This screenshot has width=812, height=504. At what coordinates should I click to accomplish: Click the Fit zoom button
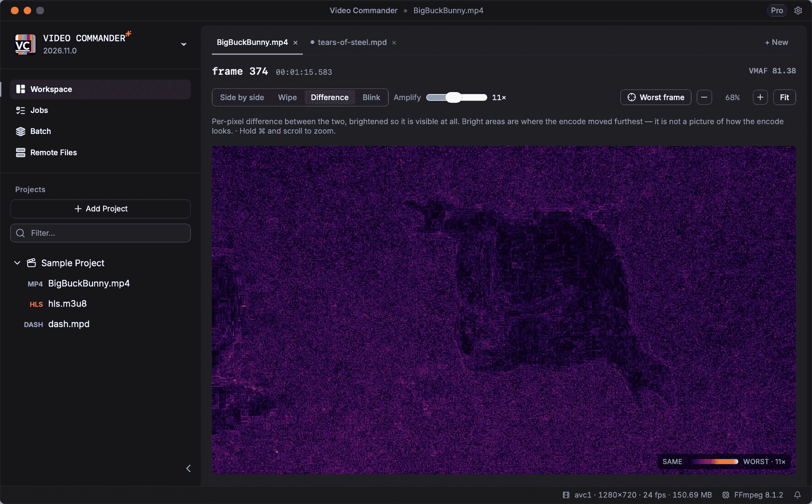(x=785, y=97)
